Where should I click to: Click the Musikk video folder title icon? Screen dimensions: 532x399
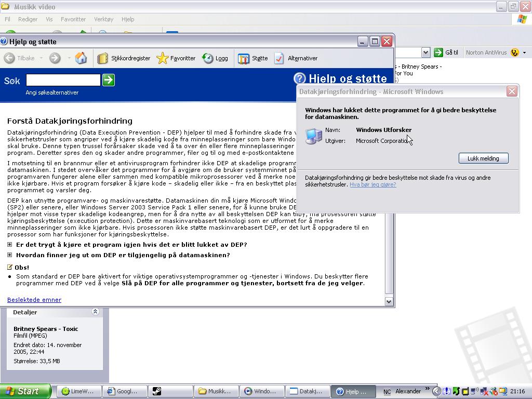5,6
